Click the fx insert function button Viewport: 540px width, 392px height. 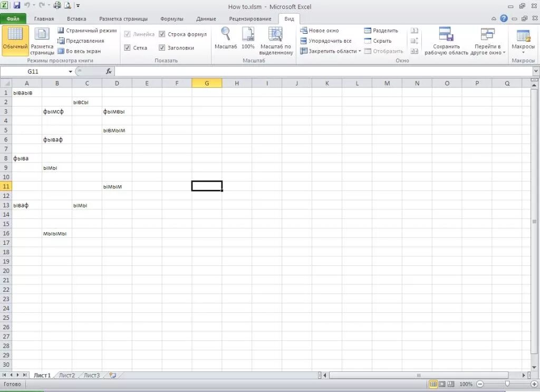[109, 71]
